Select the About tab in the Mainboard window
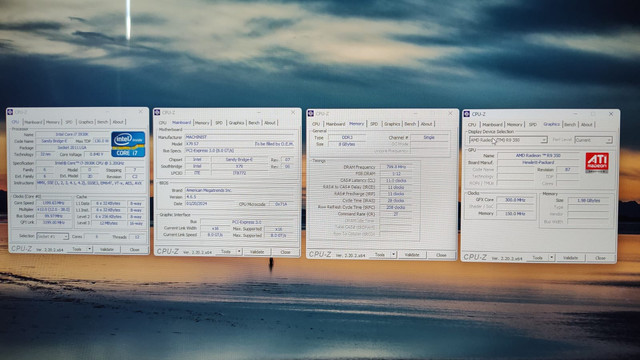This screenshot has height=360, width=640. point(270,123)
